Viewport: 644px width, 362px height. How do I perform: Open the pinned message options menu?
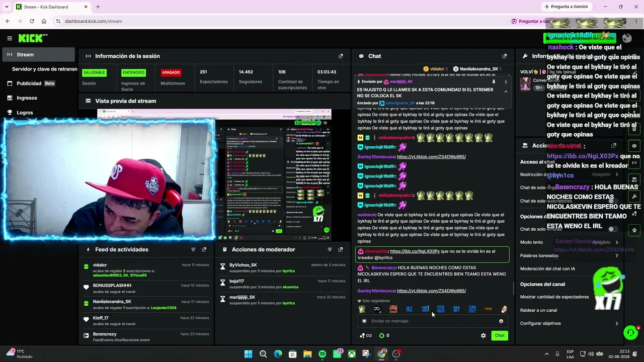coord(506,82)
